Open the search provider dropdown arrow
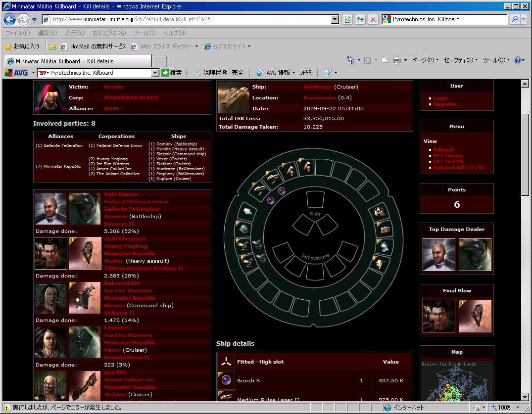This screenshot has height=414, width=532. point(524,19)
